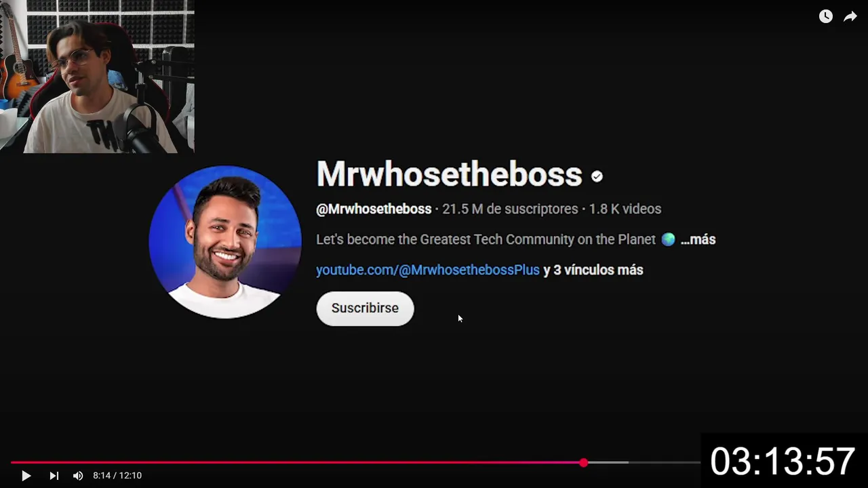Image resolution: width=868 pixels, height=488 pixels.
Task: Skip to the next video
Action: [54, 476]
